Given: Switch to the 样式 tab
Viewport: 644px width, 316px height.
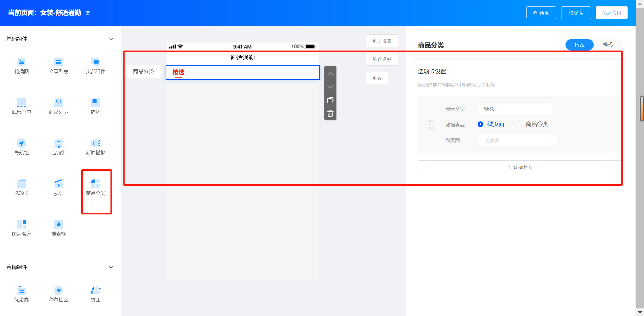Looking at the screenshot, I should click(608, 45).
